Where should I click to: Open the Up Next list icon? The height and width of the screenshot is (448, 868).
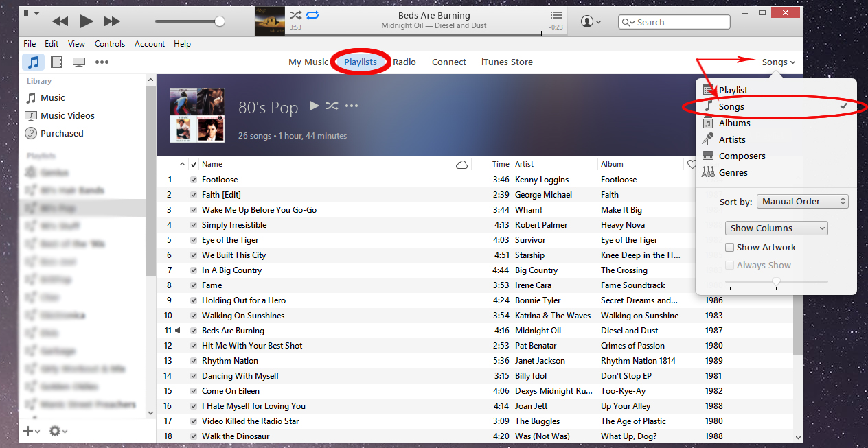[556, 15]
